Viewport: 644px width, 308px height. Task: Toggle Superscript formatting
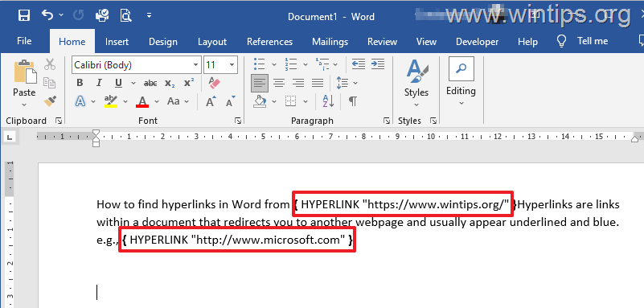[x=189, y=83]
